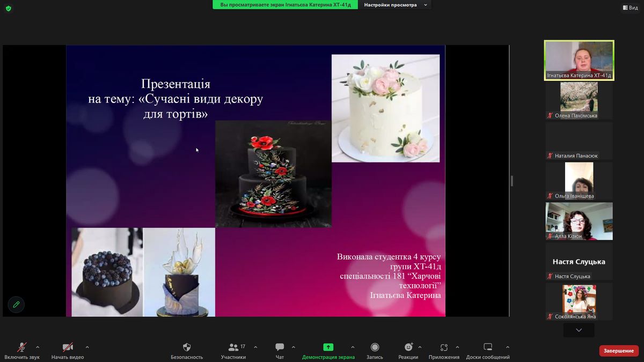Expand the share screen options arrow
This screenshot has width=644, height=362.
353,347
